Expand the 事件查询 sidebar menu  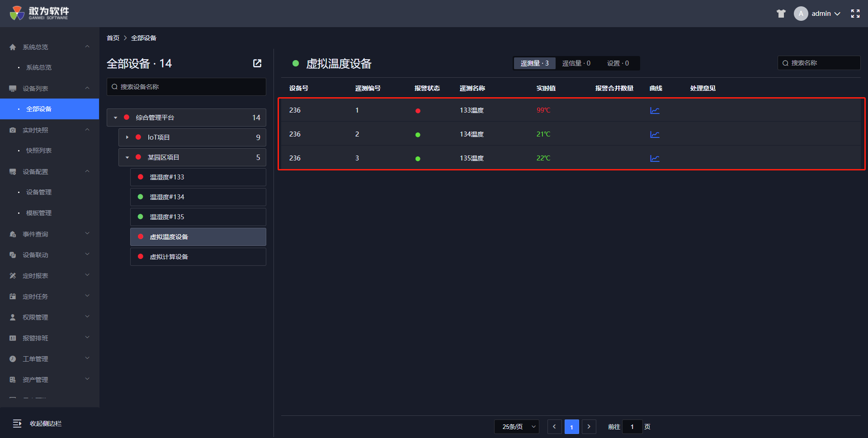coord(50,234)
